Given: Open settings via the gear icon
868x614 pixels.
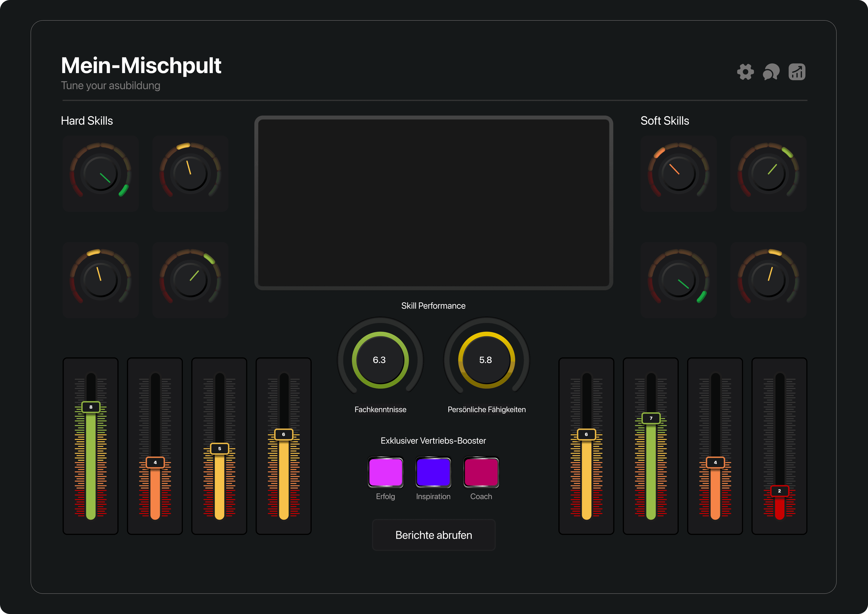Looking at the screenshot, I should click(x=745, y=72).
